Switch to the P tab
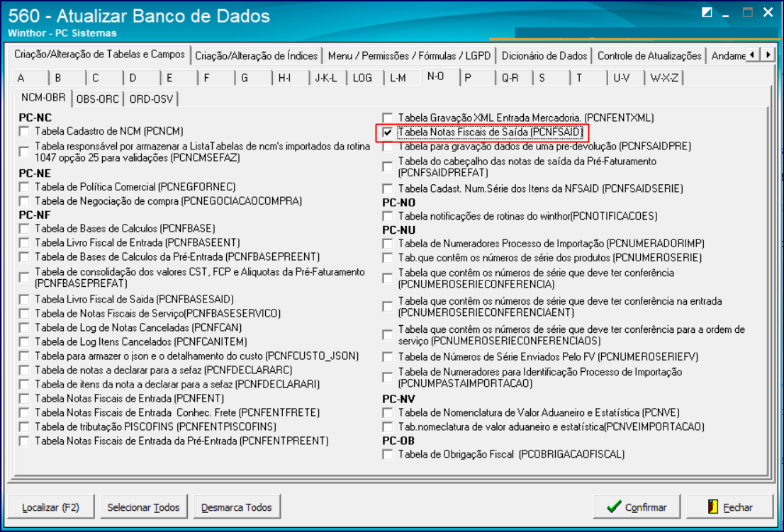Image resolution: width=784 pixels, height=532 pixels. tap(478, 78)
